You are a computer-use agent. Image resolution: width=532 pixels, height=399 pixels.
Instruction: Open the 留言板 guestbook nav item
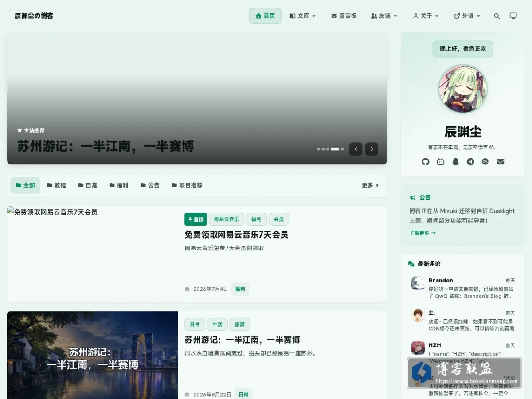click(x=344, y=16)
